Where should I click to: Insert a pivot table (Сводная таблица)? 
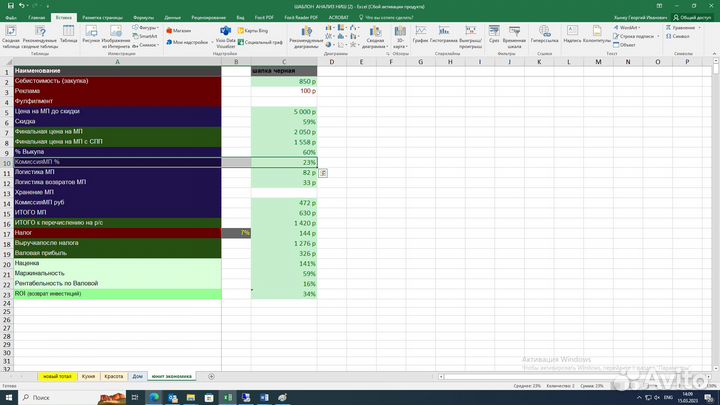[x=12, y=38]
